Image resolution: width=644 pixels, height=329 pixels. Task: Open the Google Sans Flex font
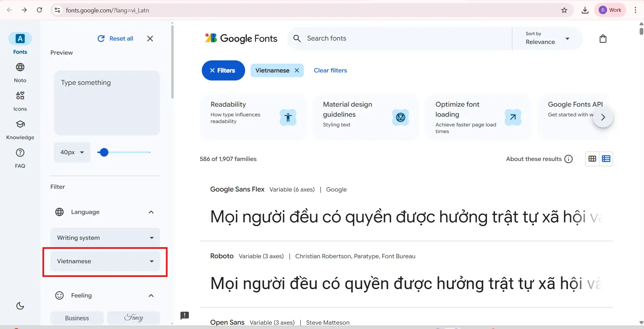coord(237,189)
